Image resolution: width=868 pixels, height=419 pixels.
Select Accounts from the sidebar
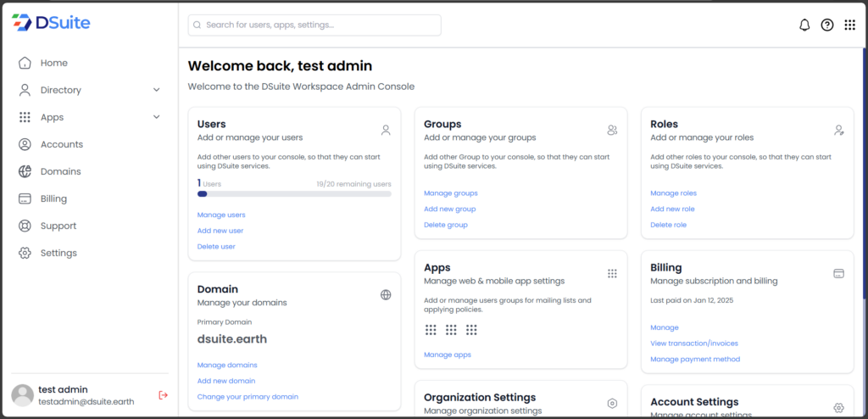point(61,144)
